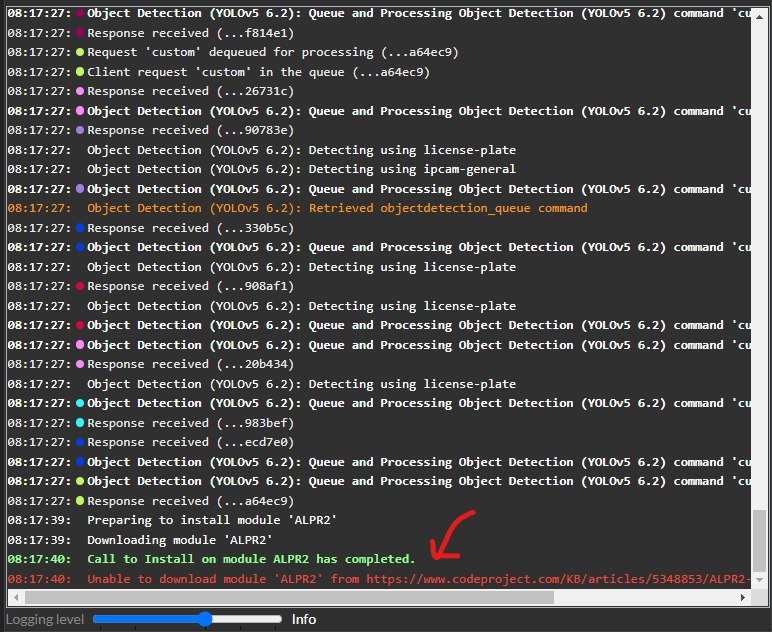The height and width of the screenshot is (632, 772).
Task: Click the horizontal scrollbar right arrow
Action: click(x=742, y=597)
